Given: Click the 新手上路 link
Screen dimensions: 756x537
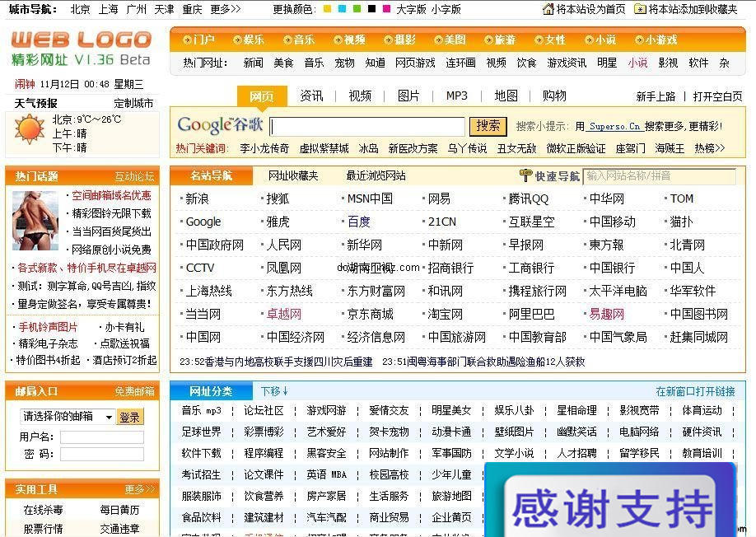Looking at the screenshot, I should [x=656, y=96].
